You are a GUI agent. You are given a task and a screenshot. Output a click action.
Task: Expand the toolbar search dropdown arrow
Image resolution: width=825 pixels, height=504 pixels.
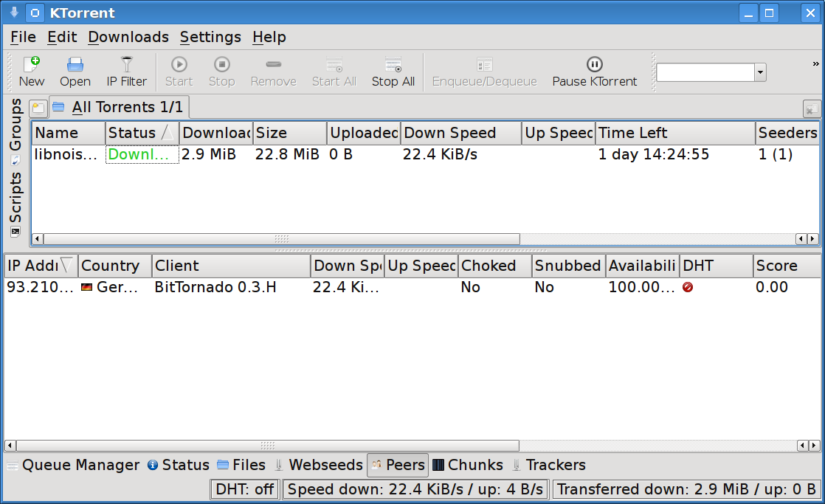coord(760,72)
